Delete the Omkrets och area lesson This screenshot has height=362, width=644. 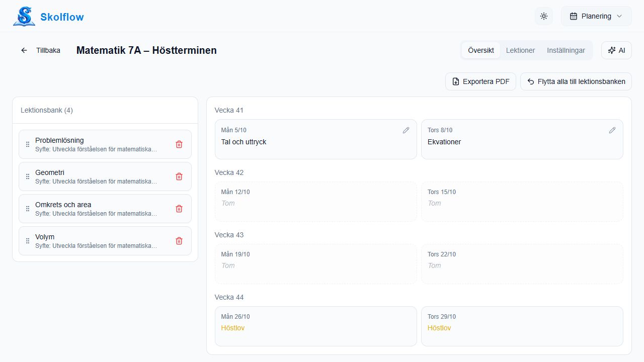[x=179, y=209]
